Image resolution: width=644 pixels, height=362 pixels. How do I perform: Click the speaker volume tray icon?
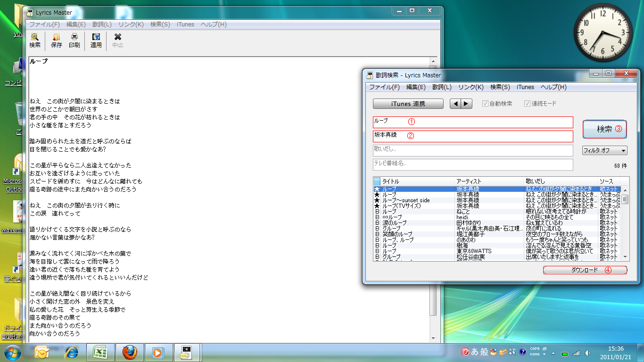coord(587,353)
